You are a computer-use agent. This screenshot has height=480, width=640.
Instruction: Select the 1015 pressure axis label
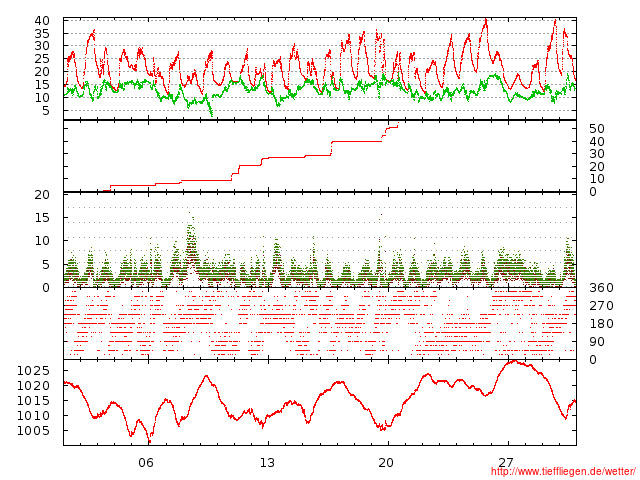coord(33,401)
